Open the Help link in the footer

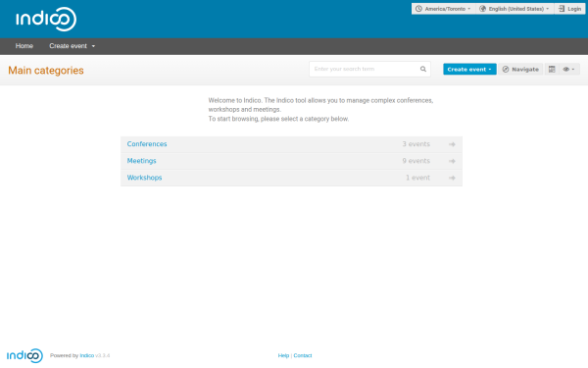point(283,355)
